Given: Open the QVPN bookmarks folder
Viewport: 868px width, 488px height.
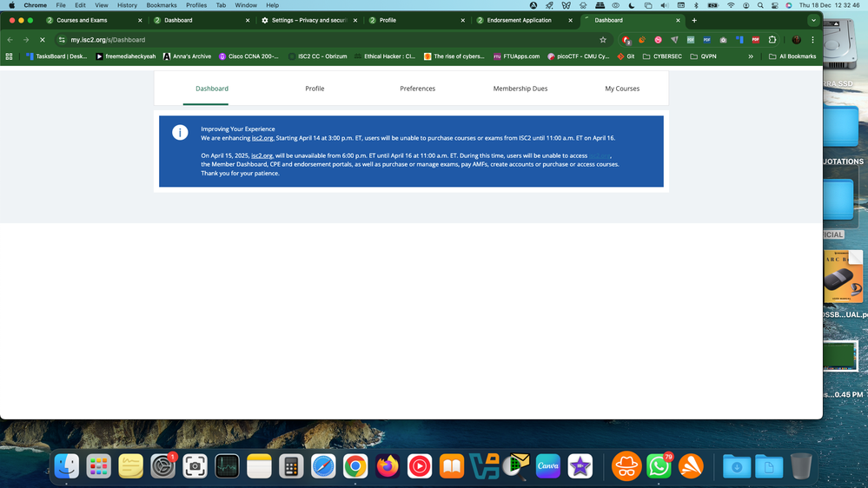Looking at the screenshot, I should click(x=703, y=56).
